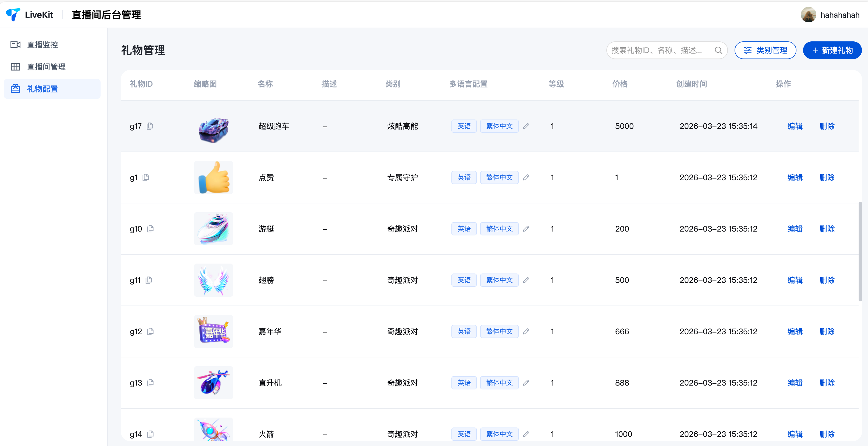Click the 直升机 gift thumbnail
The width and height of the screenshot is (868, 446).
(213, 383)
